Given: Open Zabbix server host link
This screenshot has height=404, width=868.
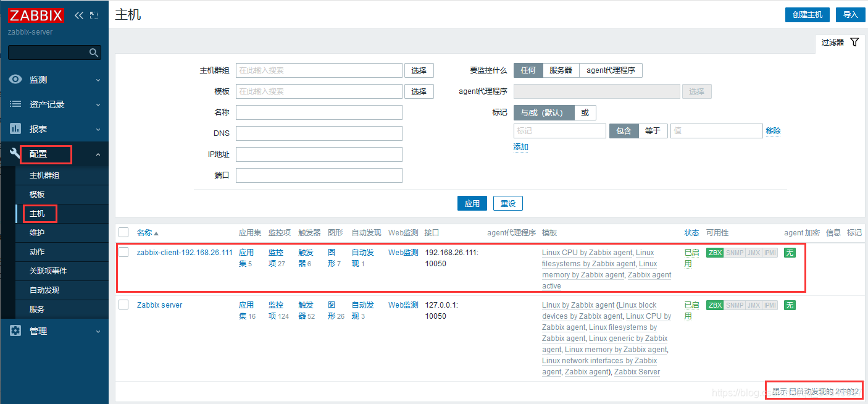Looking at the screenshot, I should tap(159, 305).
